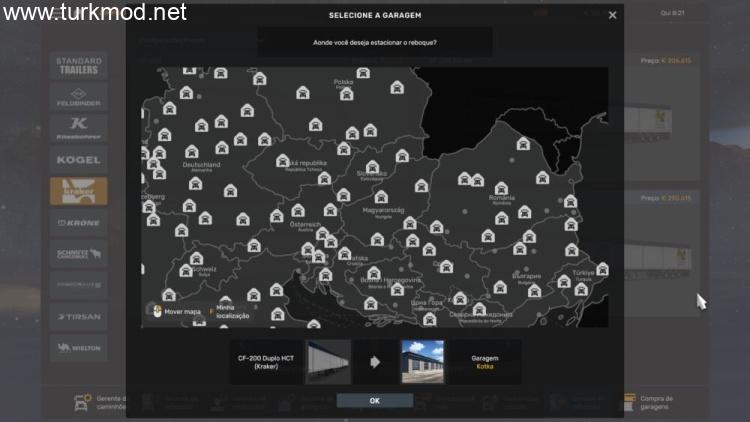Pick garage icon left of Hrvatska label
This screenshot has height=422, width=750.
pyautogui.click(x=344, y=253)
